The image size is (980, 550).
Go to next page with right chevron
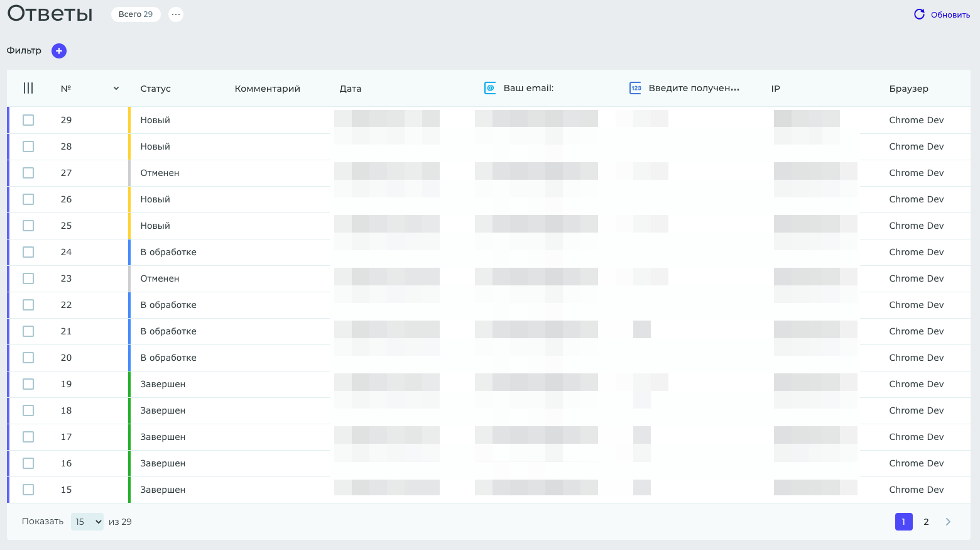point(948,522)
